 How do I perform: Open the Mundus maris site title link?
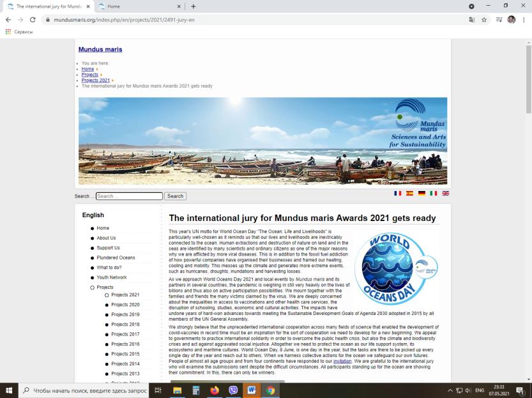pos(100,50)
